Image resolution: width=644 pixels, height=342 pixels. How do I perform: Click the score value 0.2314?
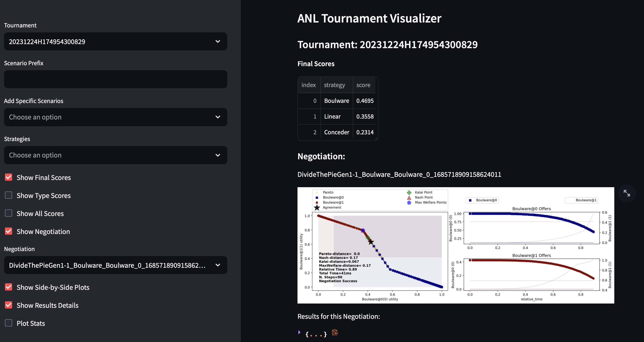[x=365, y=132]
